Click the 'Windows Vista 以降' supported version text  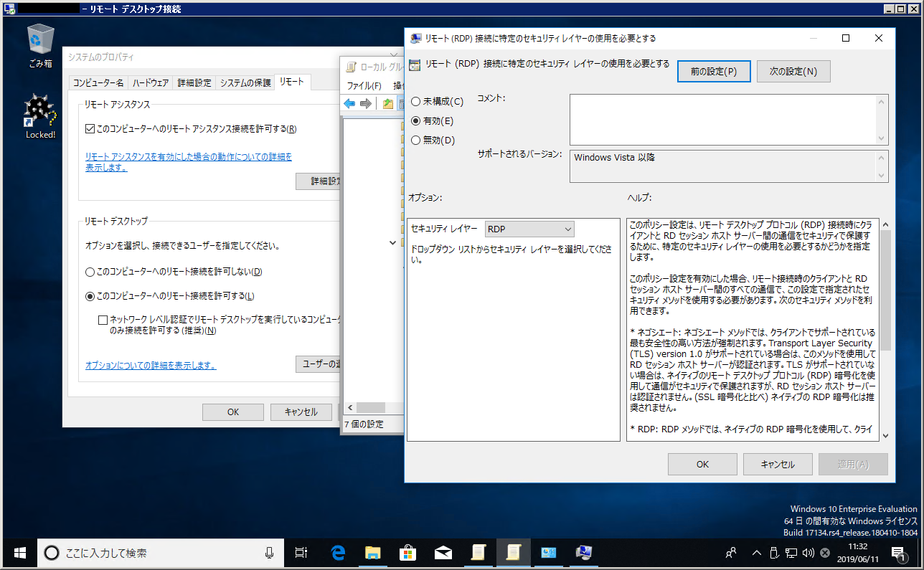coord(615,157)
